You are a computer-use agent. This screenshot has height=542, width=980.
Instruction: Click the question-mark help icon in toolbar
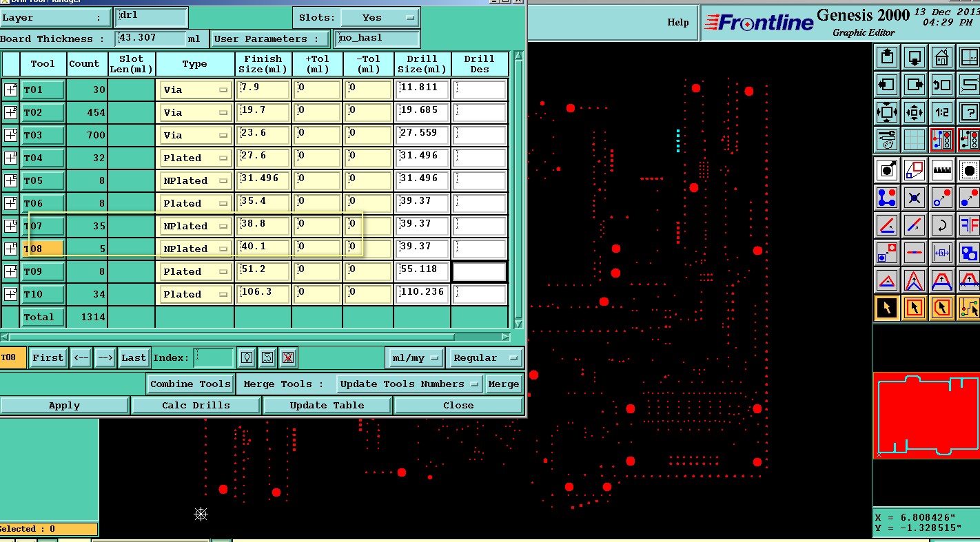[968, 112]
